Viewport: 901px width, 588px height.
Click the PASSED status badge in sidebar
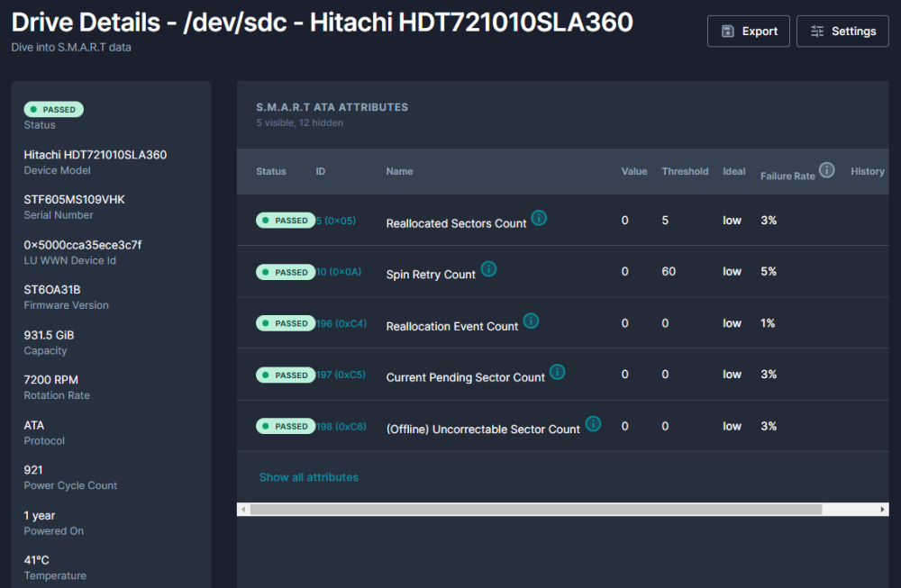click(53, 109)
